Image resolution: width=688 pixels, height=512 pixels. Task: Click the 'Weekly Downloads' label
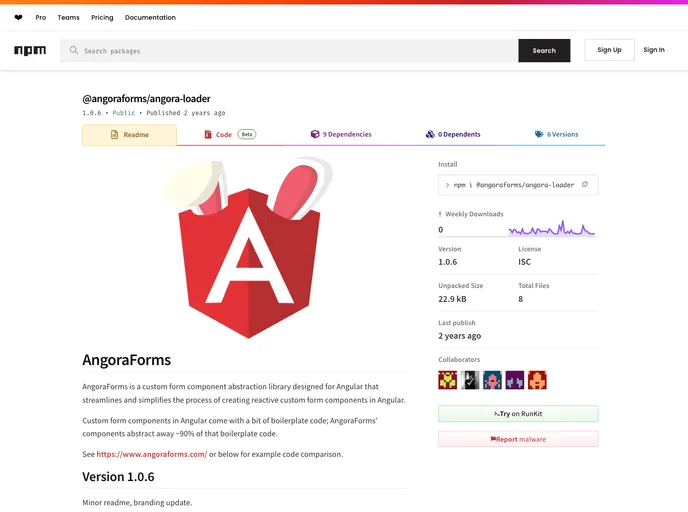click(x=474, y=214)
